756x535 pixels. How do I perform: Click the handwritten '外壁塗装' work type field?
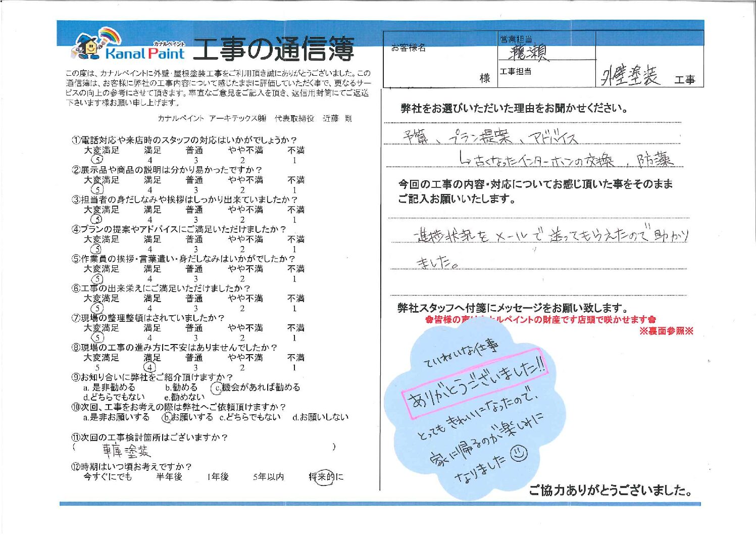[630, 76]
